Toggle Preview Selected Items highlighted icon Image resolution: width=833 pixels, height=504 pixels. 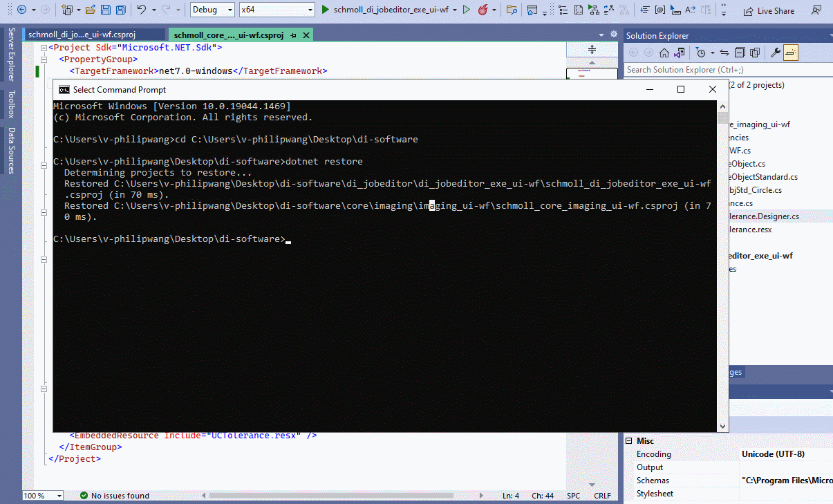point(791,53)
